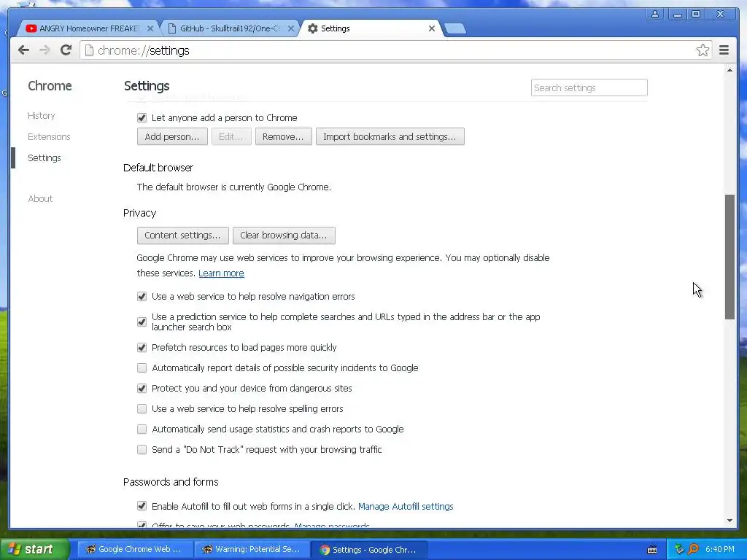
Task: Toggle Enable Autofill checkbox
Action: pos(142,506)
